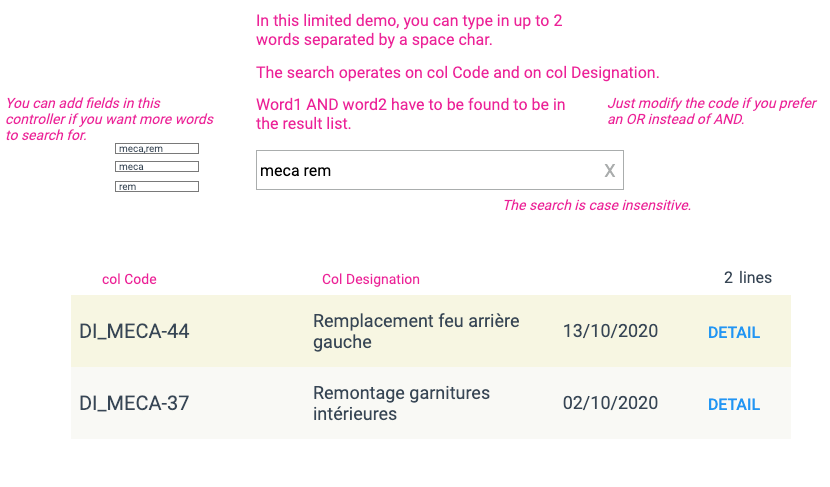Focus the small field showing only "rem"
Screen dimensions: 830x487
157,187
